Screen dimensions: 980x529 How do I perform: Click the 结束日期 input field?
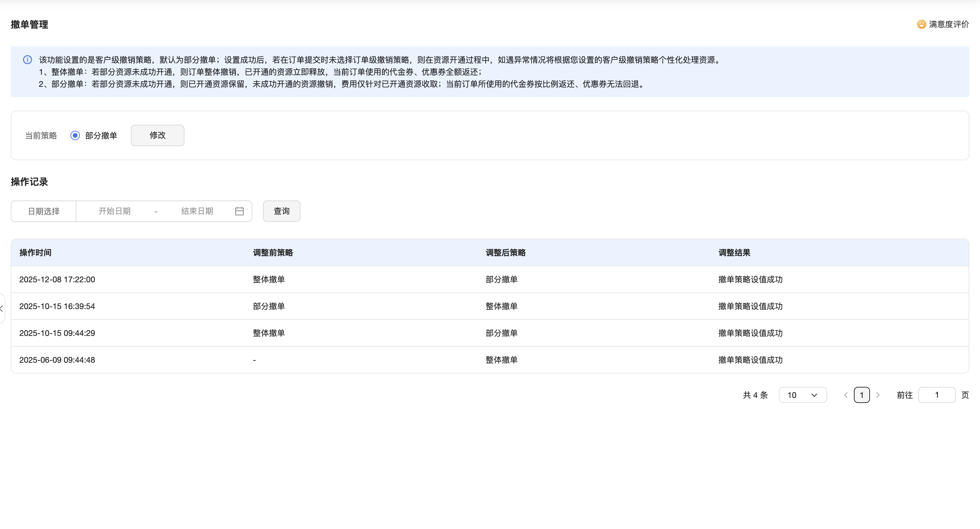(197, 211)
